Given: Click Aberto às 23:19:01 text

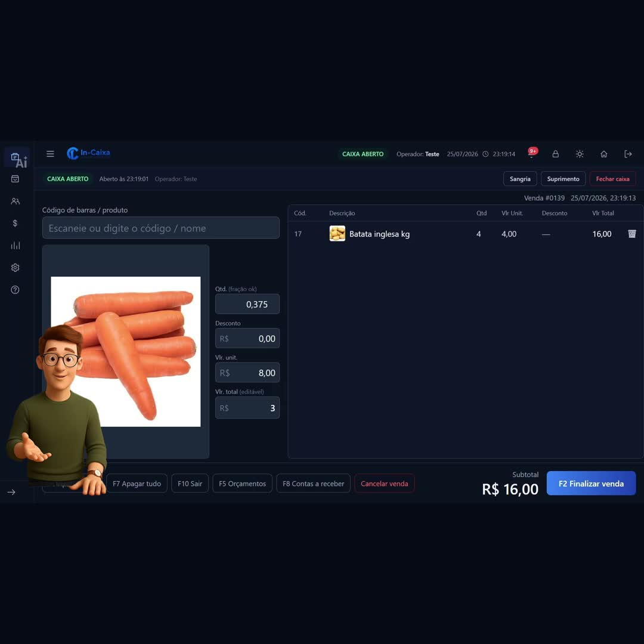Looking at the screenshot, I should (123, 179).
